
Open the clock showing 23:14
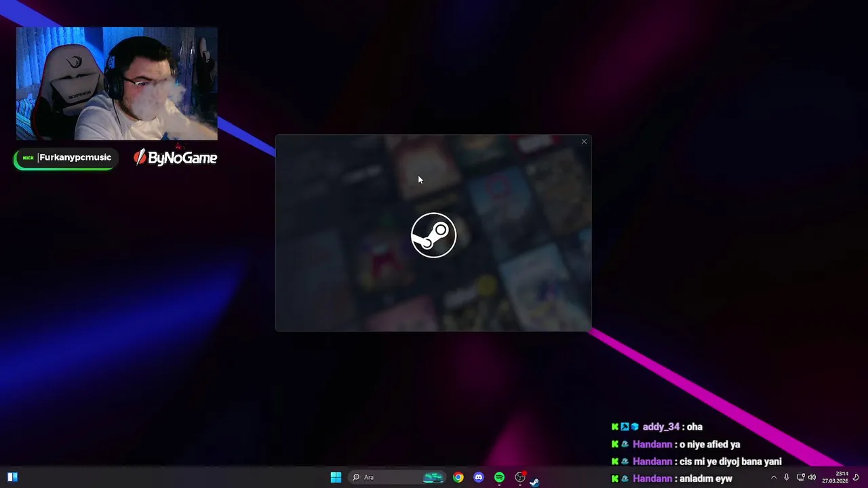(x=835, y=477)
